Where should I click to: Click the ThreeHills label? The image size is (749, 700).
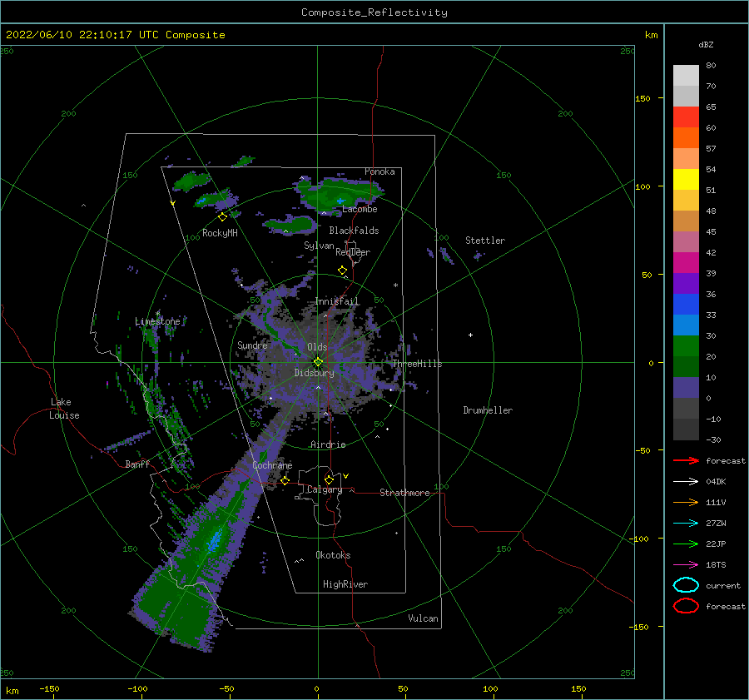point(417,364)
